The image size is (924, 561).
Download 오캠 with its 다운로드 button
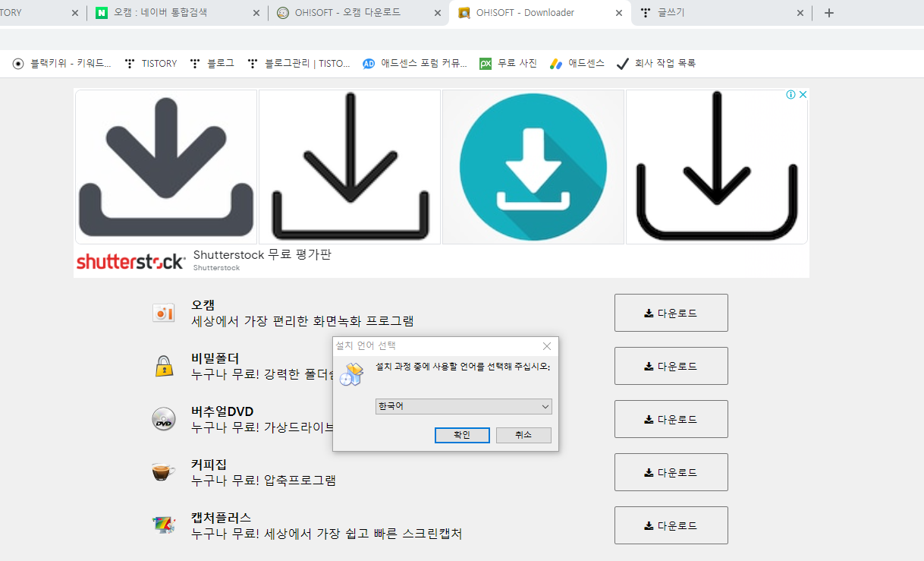pyautogui.click(x=671, y=313)
